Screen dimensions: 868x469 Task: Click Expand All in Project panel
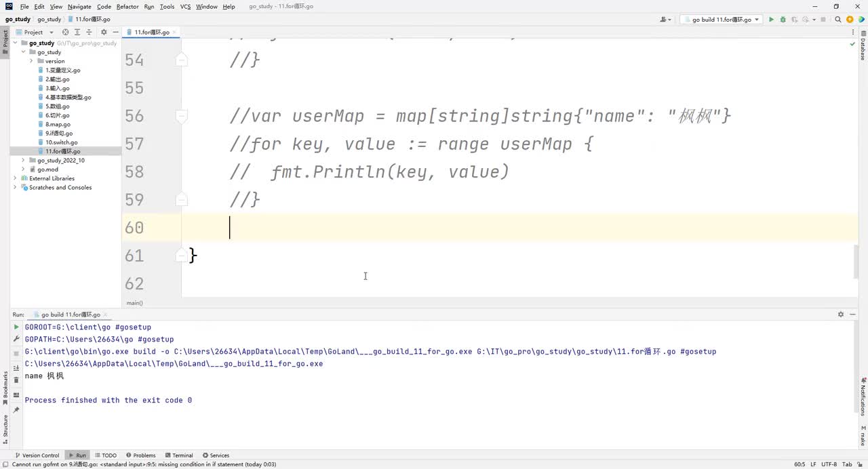[78, 32]
